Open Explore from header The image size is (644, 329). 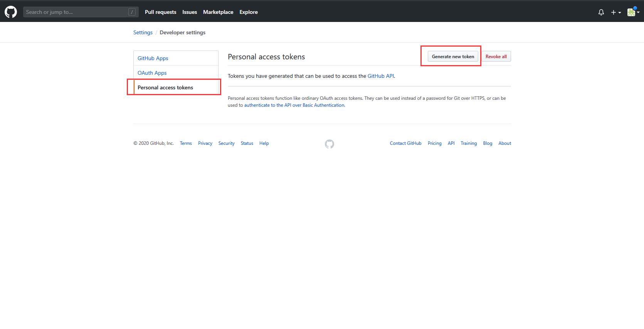(x=249, y=12)
